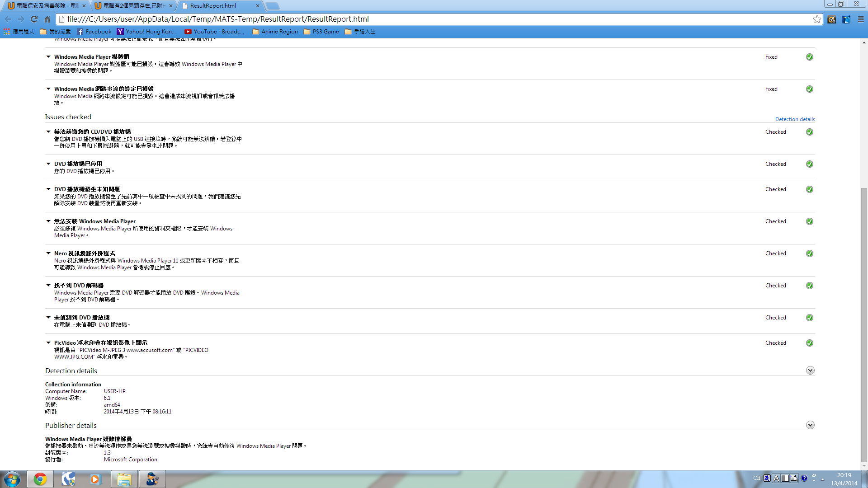Show hidden system tray icons
Image resolution: width=868 pixels, height=488 pixels.
(823, 479)
